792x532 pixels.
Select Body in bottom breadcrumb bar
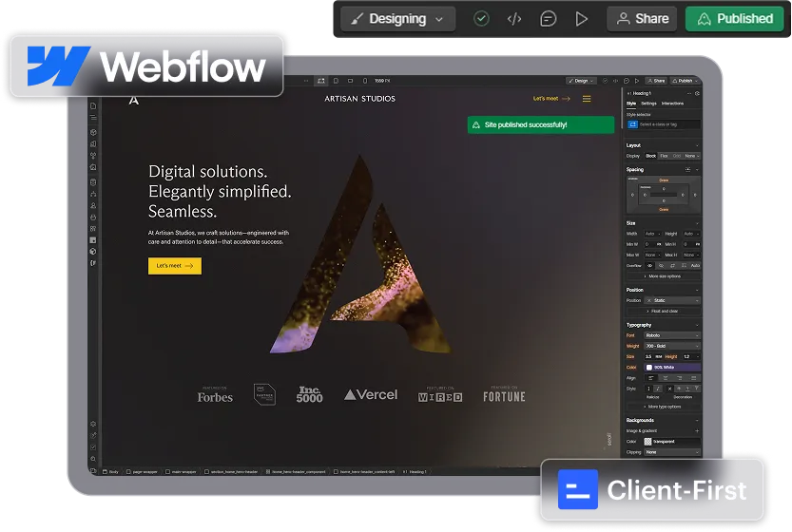pyautogui.click(x=110, y=472)
